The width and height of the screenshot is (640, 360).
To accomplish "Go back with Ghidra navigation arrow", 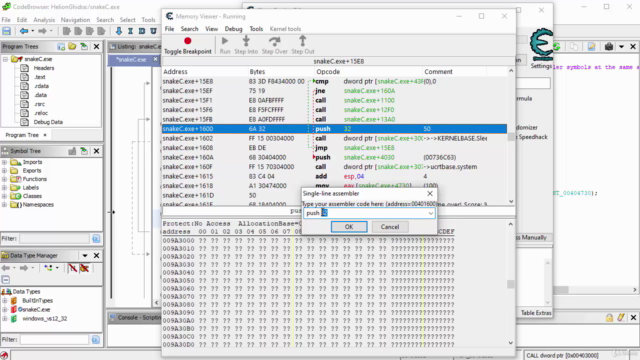I will [24, 31].
